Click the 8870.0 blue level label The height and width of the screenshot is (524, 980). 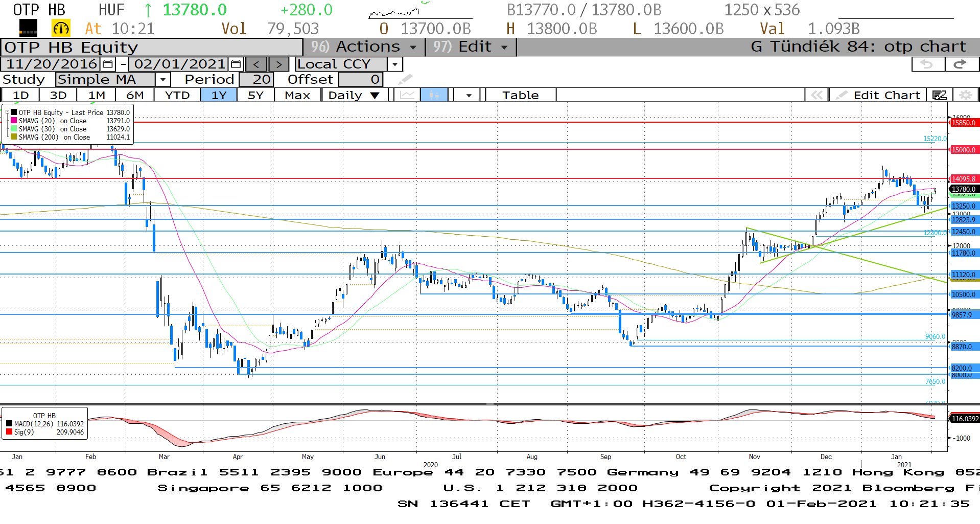(964, 347)
